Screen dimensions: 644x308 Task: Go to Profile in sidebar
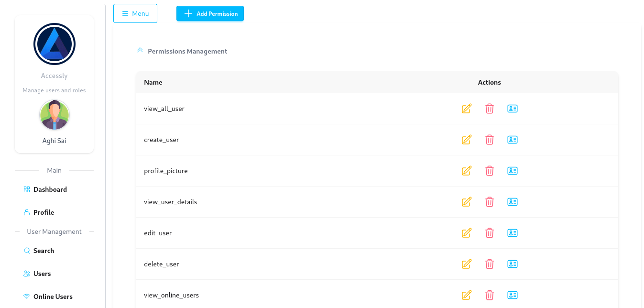click(x=44, y=212)
